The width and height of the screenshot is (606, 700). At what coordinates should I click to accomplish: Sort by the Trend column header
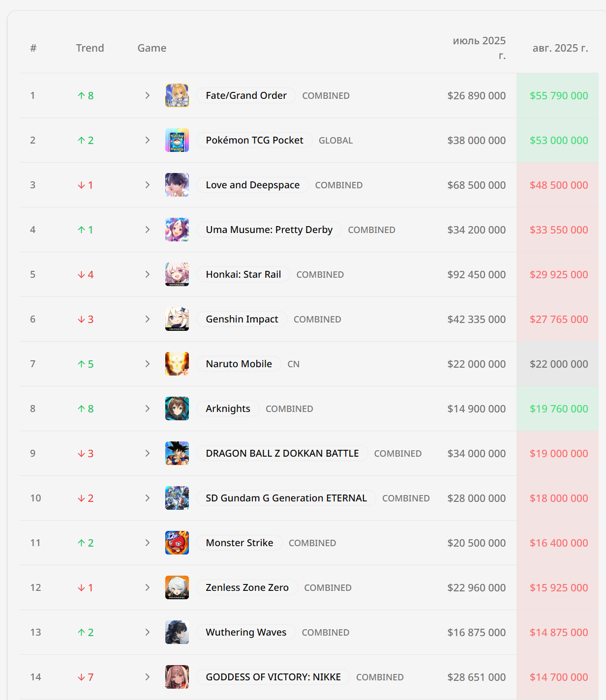pyautogui.click(x=90, y=48)
